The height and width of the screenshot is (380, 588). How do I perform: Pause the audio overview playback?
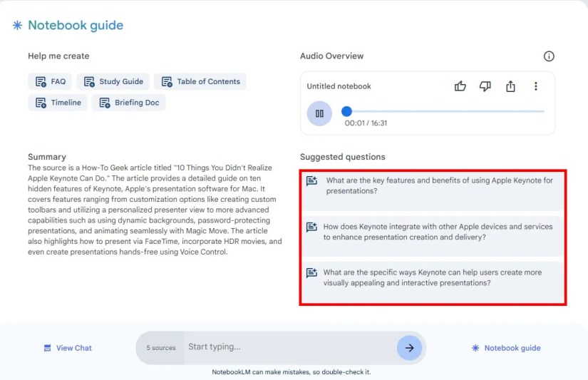(x=319, y=113)
